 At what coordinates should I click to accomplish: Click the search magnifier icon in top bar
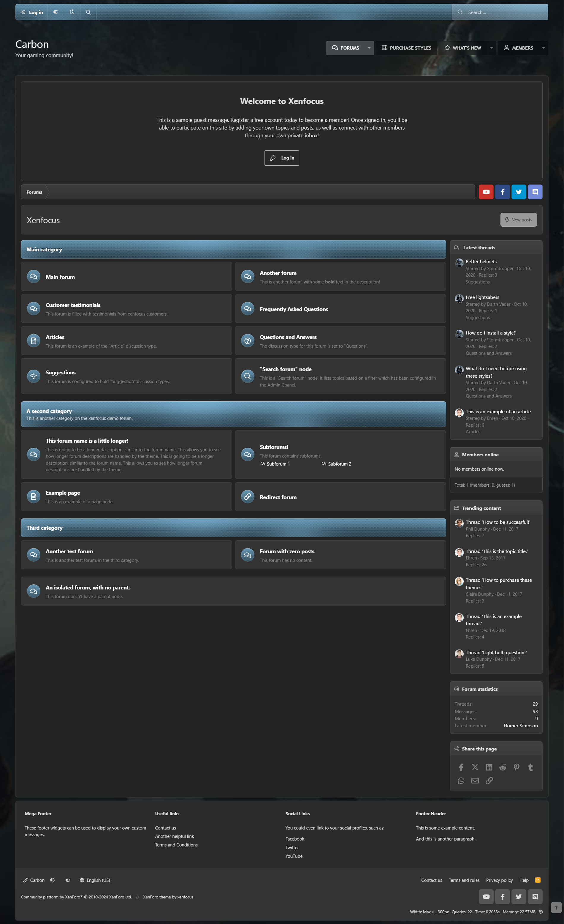click(88, 12)
